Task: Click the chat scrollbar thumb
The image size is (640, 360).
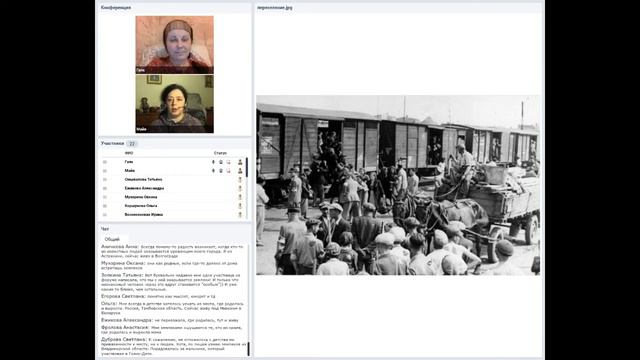Action: point(249,349)
